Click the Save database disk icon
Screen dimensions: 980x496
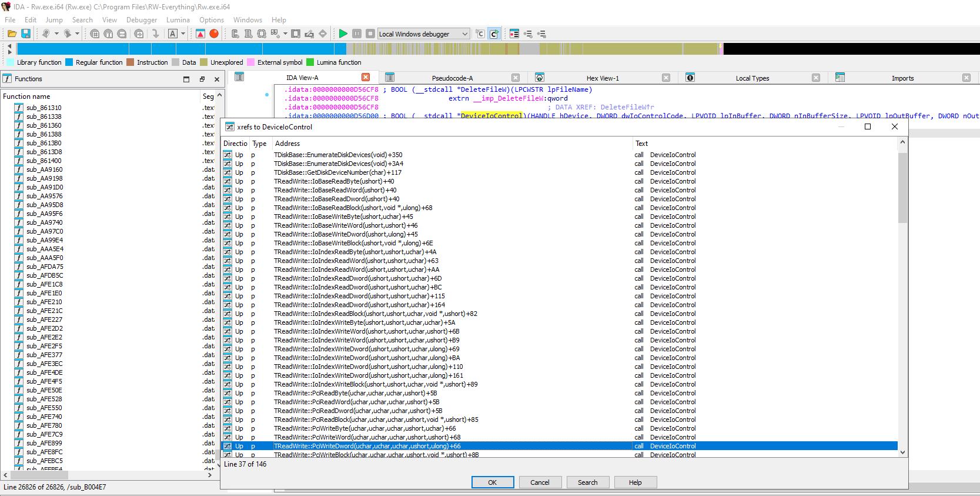click(x=26, y=34)
